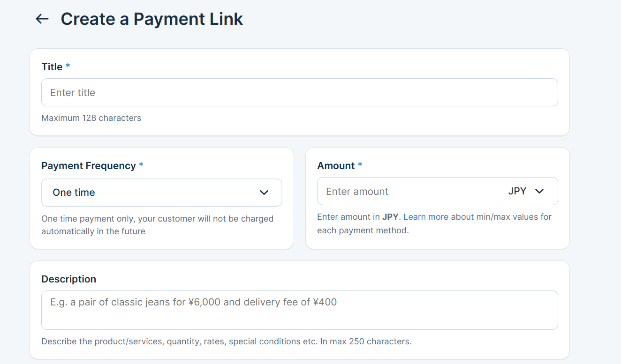Click the chevron arrow beside JPY
621x364 pixels.
539,191
